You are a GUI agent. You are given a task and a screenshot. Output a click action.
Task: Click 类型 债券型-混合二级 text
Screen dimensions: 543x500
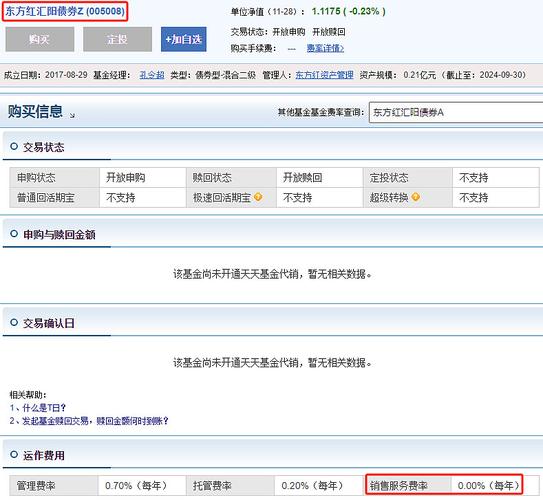tap(213, 75)
